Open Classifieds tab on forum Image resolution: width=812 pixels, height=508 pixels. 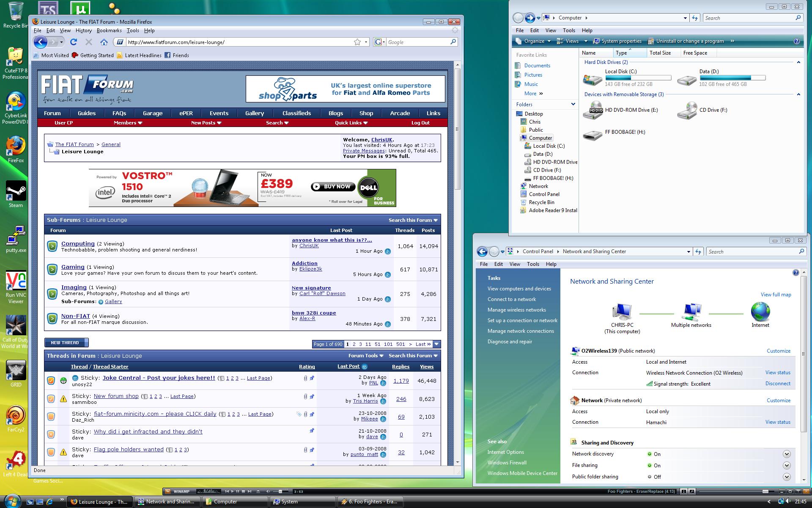[x=296, y=113]
